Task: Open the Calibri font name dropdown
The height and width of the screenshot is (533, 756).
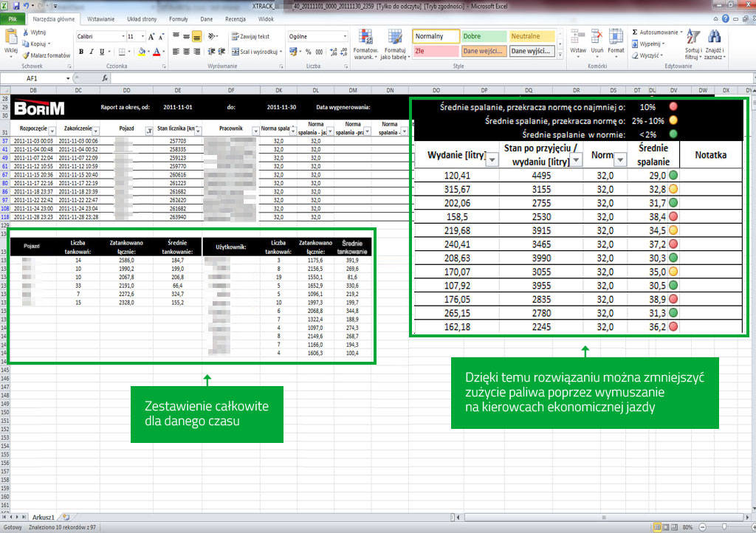Action: [x=122, y=36]
